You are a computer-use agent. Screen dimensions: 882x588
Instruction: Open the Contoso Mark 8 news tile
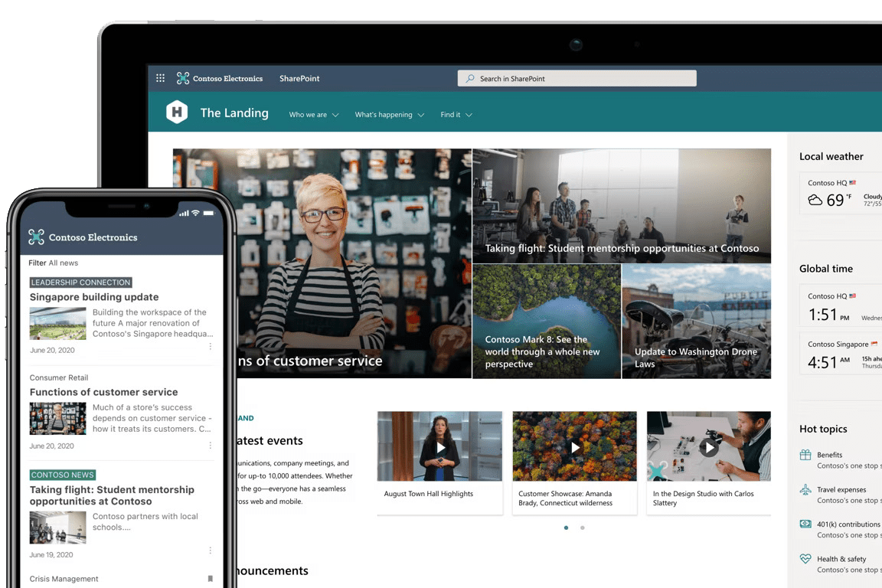[x=547, y=322]
